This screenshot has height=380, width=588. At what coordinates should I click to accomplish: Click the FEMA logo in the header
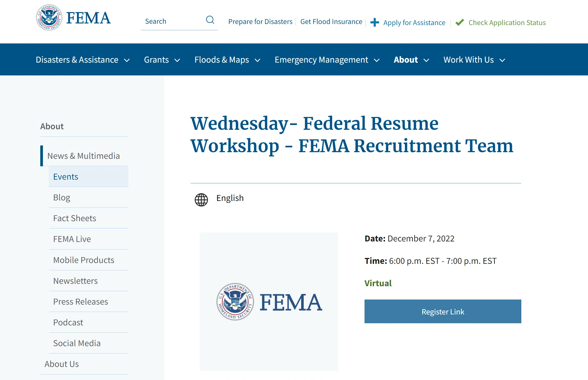pyautogui.click(x=73, y=18)
